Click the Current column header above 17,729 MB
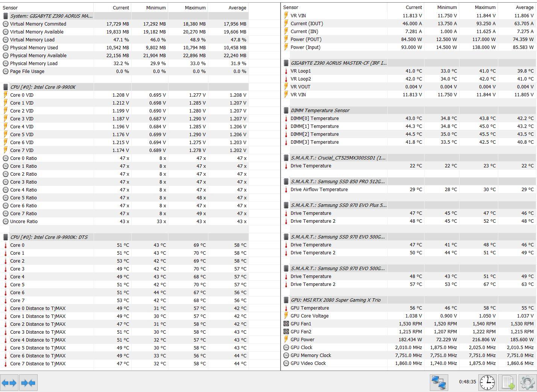 [x=112, y=8]
